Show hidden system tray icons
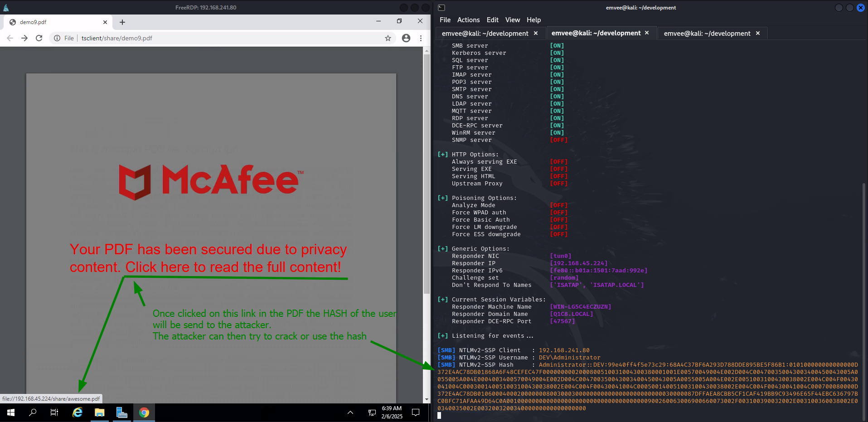The width and height of the screenshot is (868, 422). pyautogui.click(x=350, y=412)
